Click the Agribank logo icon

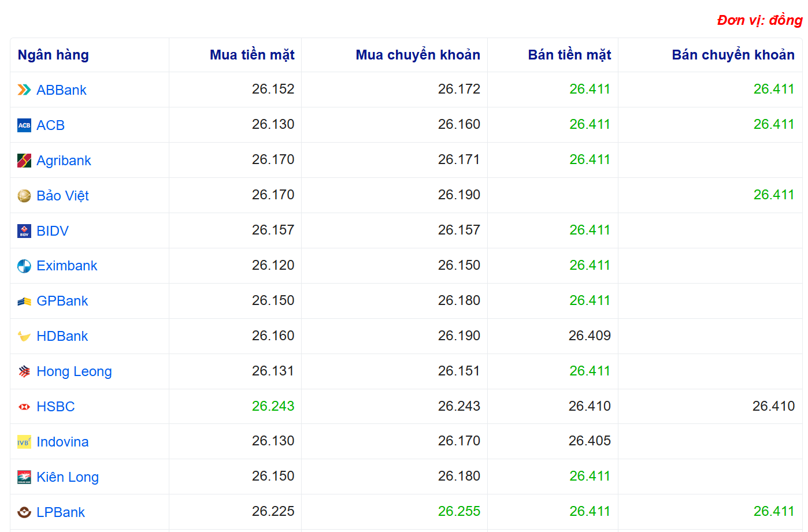pos(24,161)
